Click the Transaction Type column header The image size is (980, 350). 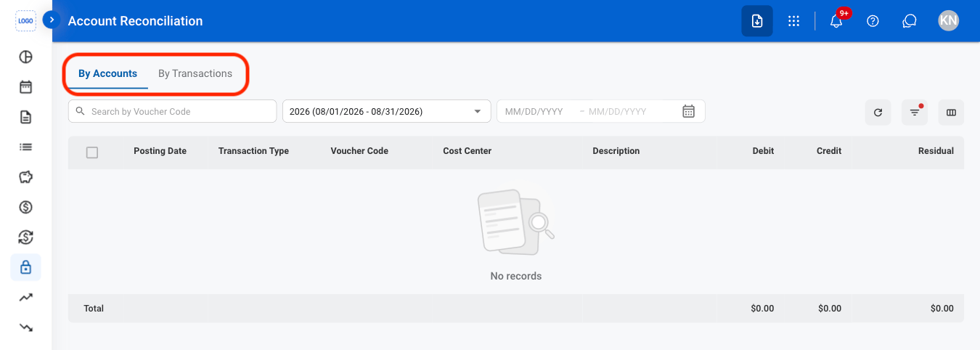point(253,151)
